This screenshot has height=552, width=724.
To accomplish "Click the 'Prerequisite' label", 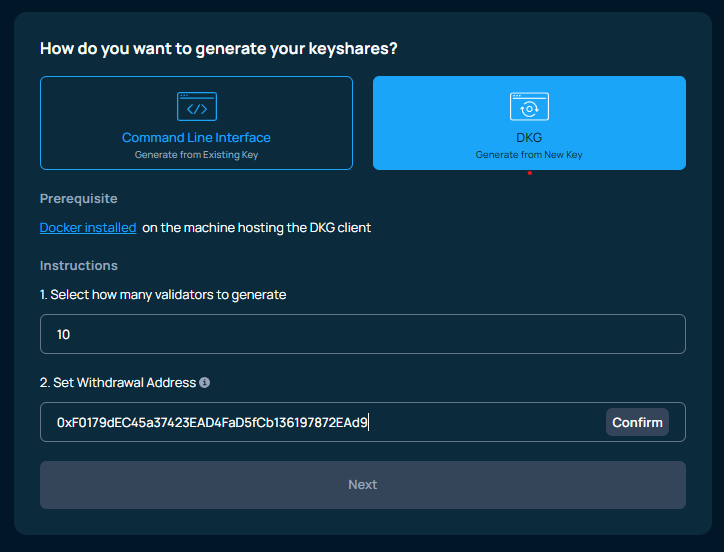I will [78, 199].
